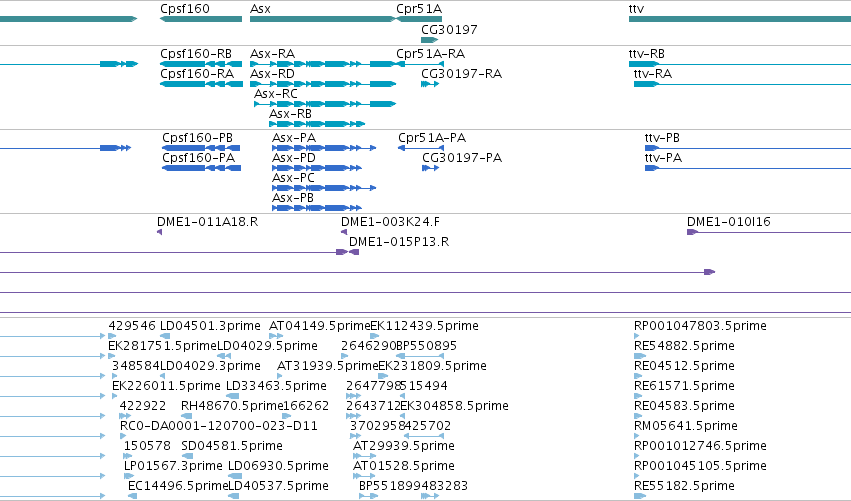Select the Asx-PB CDS label
Viewport: 851px width, 501px height.
pyautogui.click(x=293, y=198)
